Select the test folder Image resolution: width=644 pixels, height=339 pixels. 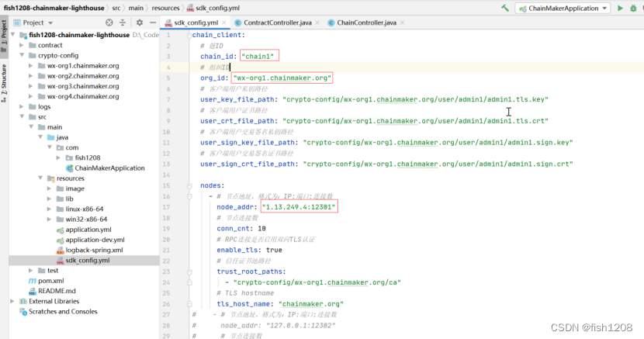click(x=52, y=271)
